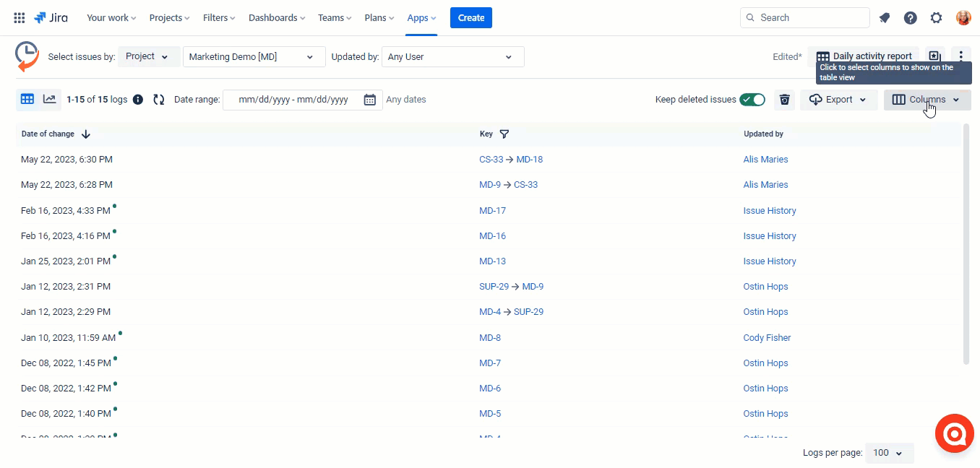Open the Jira app switcher grid

coord(20,18)
